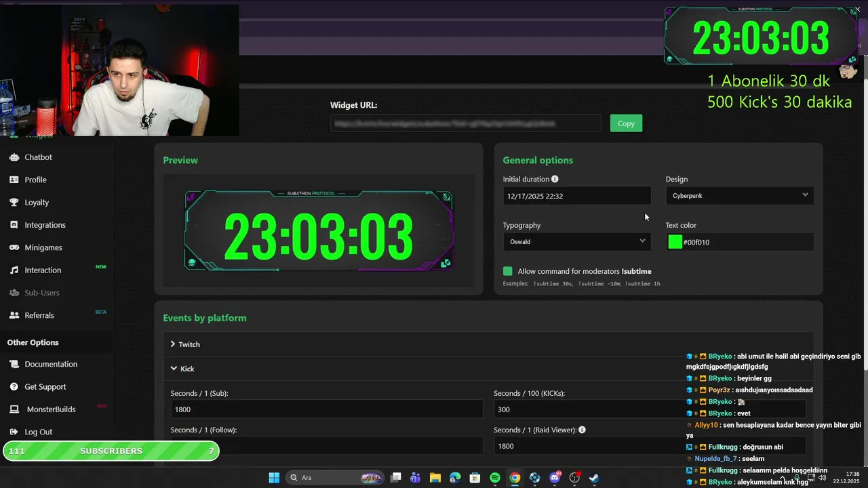Open the Minigames menu item
Screen dimensions: 868x488
coord(43,247)
